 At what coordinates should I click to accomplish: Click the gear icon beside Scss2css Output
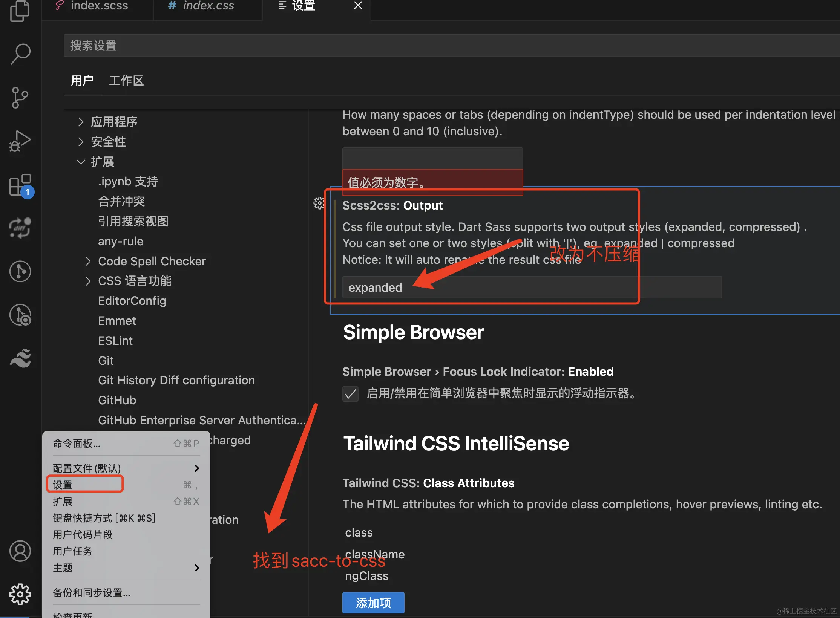click(x=319, y=203)
